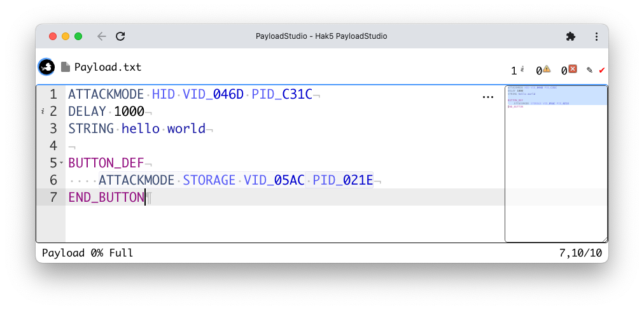
Task: Click the pencil edit icon
Action: [x=590, y=70]
